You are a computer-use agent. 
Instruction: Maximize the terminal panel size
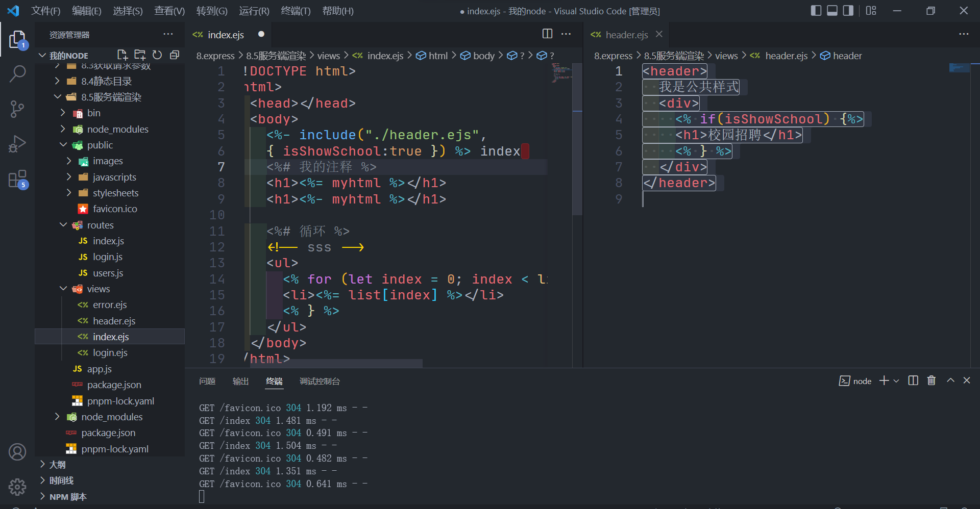[950, 380]
